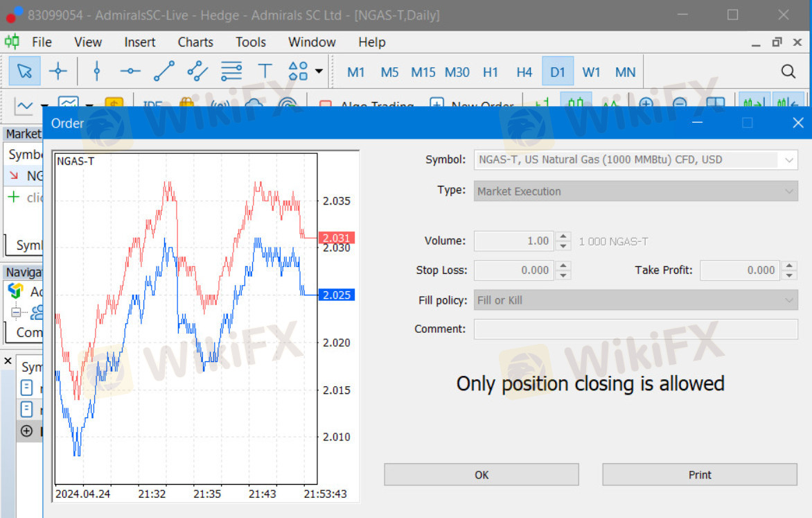Confirm order with OK button
812x518 pixels.
(x=481, y=474)
